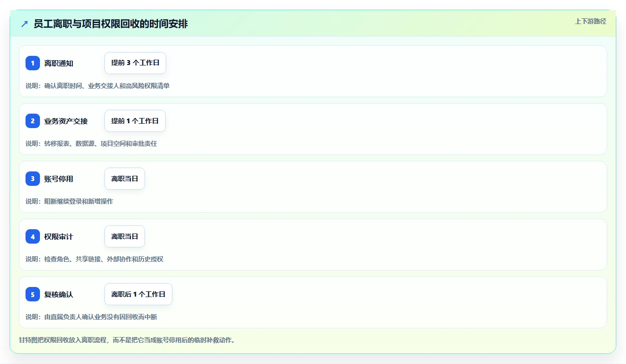The image size is (626, 364).
Task: Click the 离职当日 pill in 权限审计 row
Action: point(125,236)
